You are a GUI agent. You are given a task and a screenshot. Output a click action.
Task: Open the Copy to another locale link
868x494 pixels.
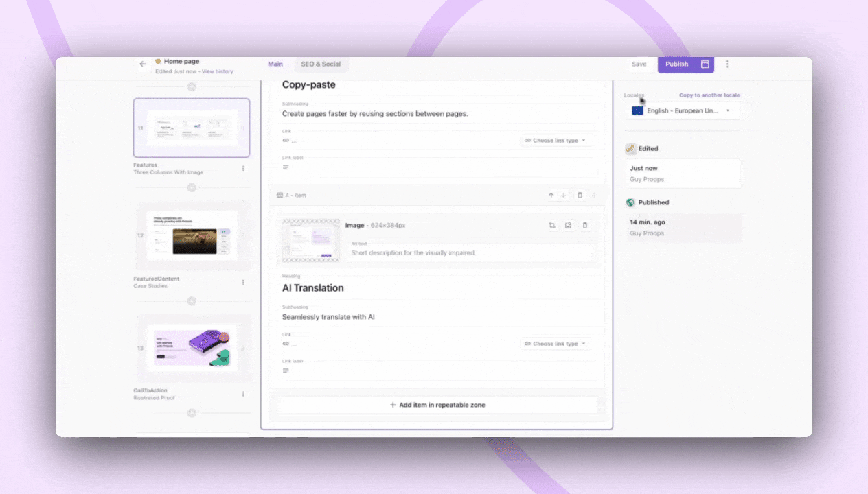point(709,95)
